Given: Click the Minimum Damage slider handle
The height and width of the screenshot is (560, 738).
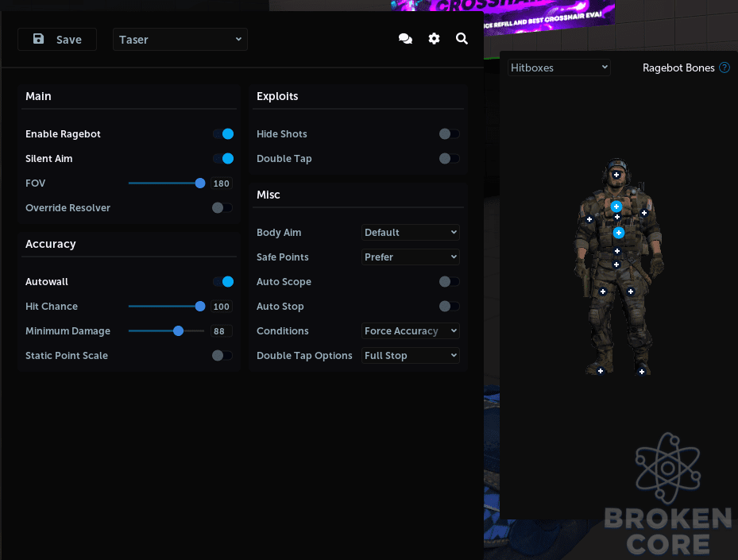Looking at the screenshot, I should tap(178, 330).
